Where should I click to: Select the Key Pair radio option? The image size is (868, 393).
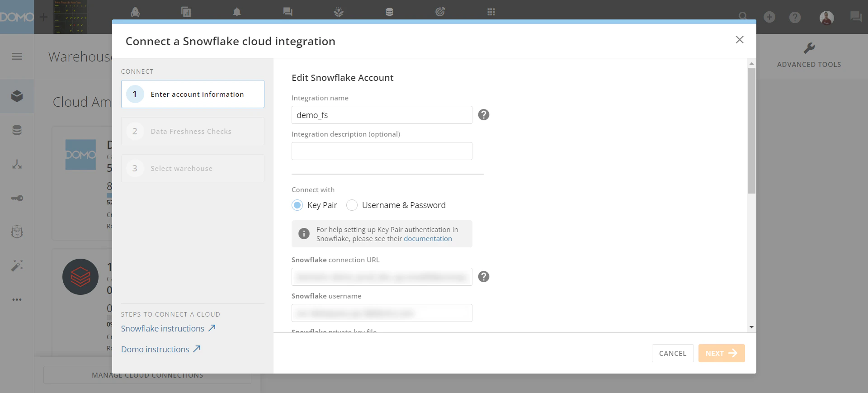click(297, 205)
